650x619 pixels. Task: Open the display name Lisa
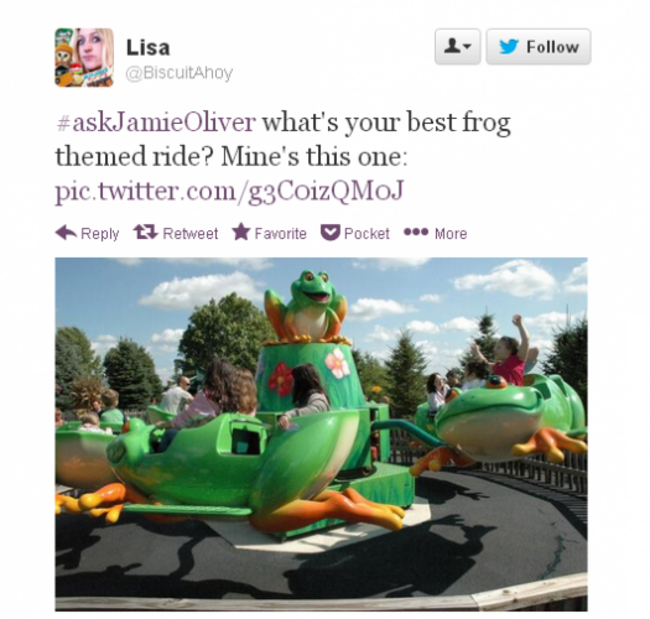coord(148,48)
